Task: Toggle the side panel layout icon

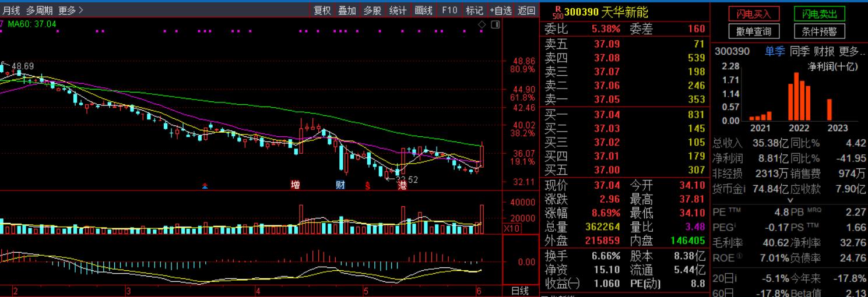Action: (x=495, y=24)
